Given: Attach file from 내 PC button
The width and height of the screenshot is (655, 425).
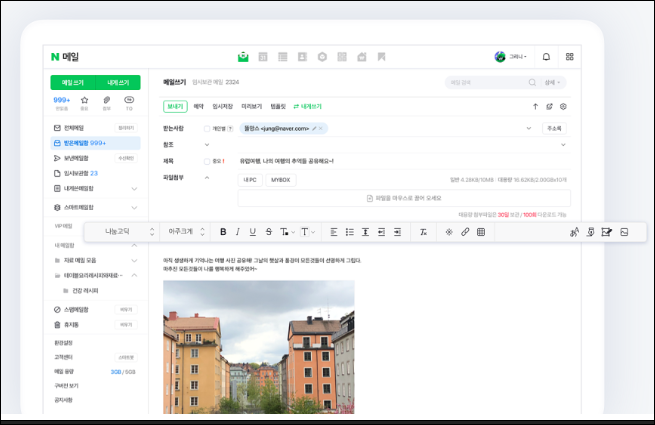Looking at the screenshot, I should 250,180.
